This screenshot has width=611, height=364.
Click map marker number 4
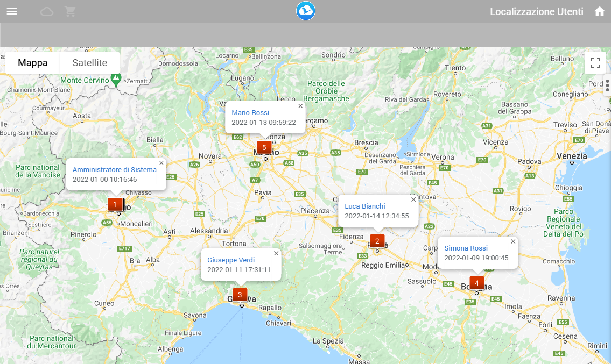[x=476, y=283]
